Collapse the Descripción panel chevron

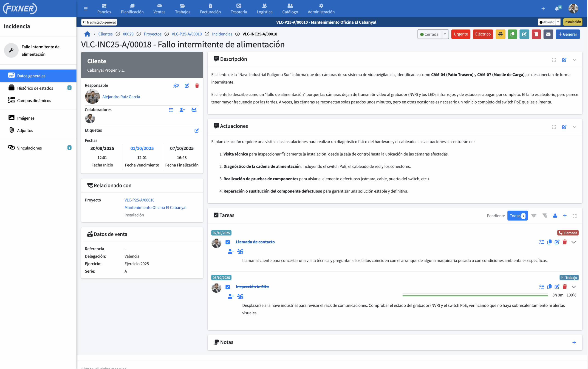tap(575, 60)
